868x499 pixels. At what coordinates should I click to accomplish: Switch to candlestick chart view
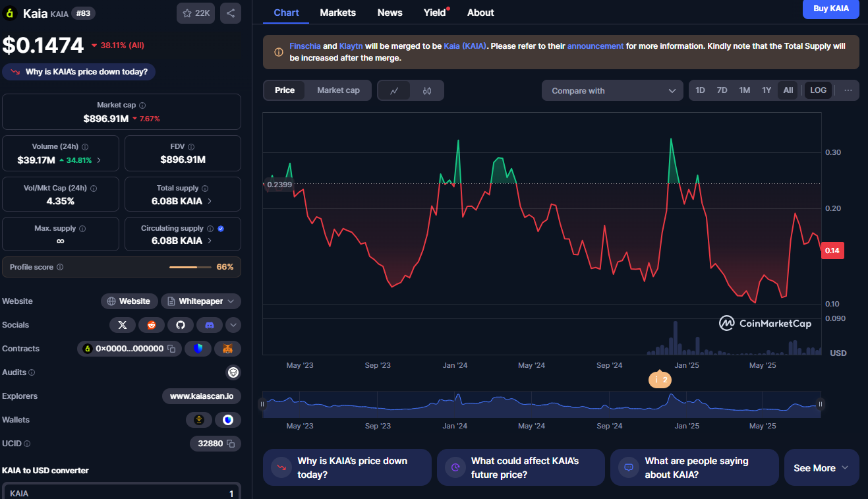(x=427, y=90)
